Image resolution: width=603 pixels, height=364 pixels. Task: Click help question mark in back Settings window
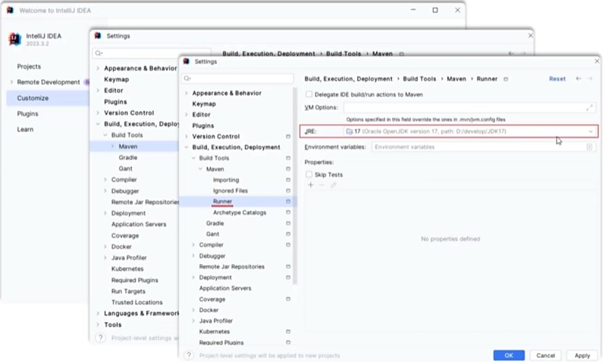(x=100, y=338)
